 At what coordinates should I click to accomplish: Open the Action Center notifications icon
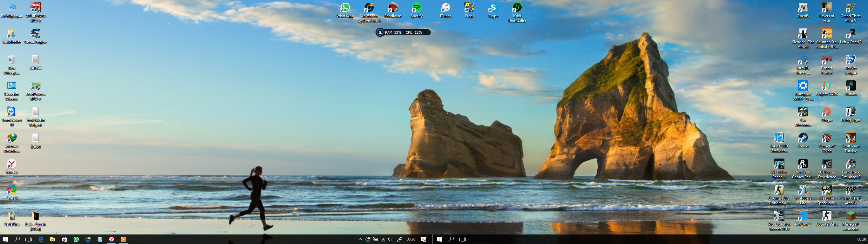pos(424,239)
